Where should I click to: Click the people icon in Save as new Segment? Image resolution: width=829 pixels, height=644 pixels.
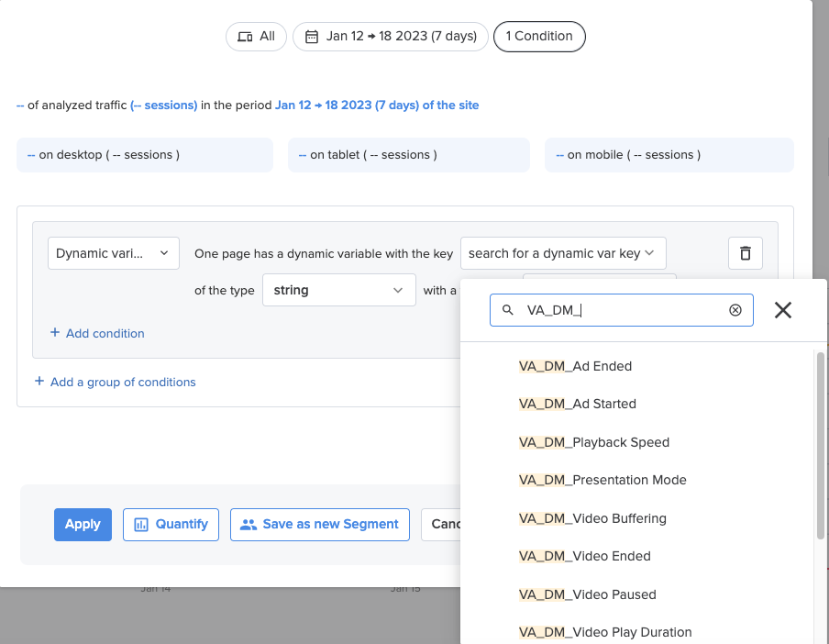point(249,524)
